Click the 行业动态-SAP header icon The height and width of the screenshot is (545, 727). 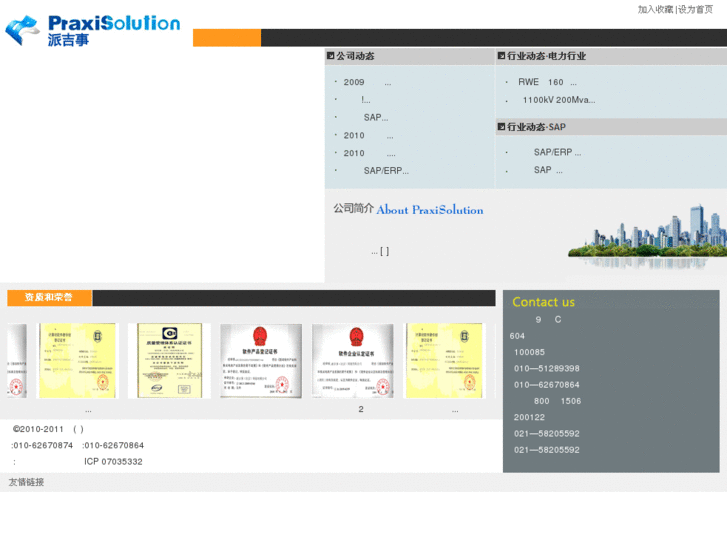501,127
